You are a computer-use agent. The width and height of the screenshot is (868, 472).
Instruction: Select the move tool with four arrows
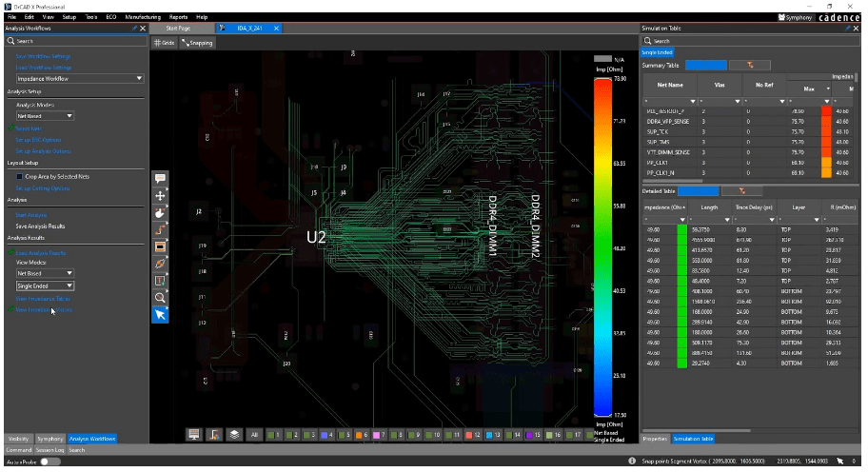[160, 195]
